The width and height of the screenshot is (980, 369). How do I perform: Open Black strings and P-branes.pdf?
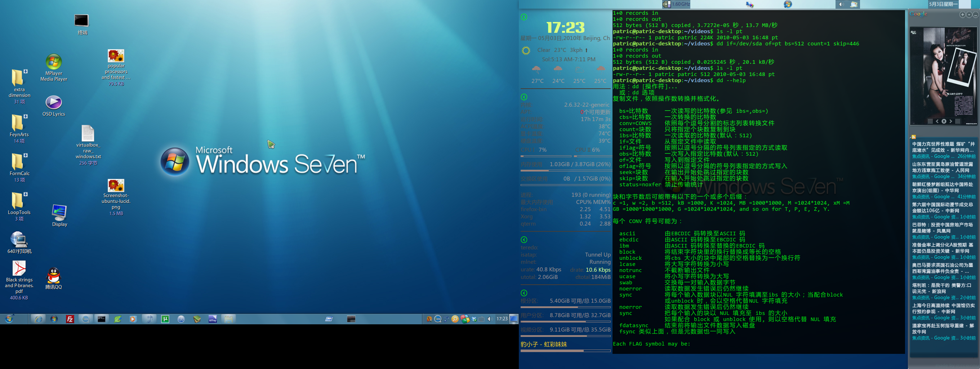pyautogui.click(x=19, y=268)
